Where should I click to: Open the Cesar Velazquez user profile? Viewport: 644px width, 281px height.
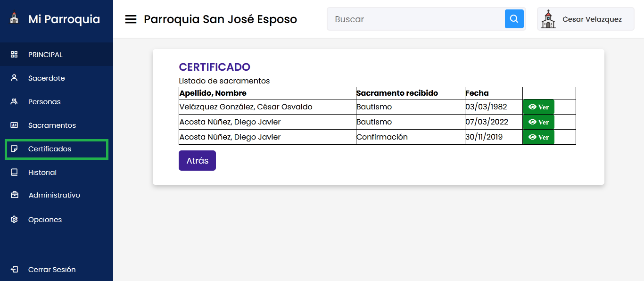click(586, 19)
